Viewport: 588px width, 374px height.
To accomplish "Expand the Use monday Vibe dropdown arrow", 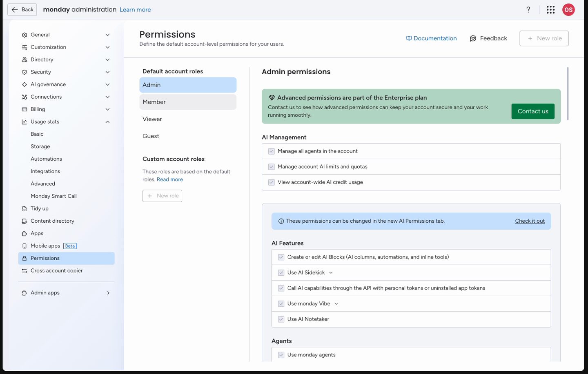I will (x=336, y=304).
